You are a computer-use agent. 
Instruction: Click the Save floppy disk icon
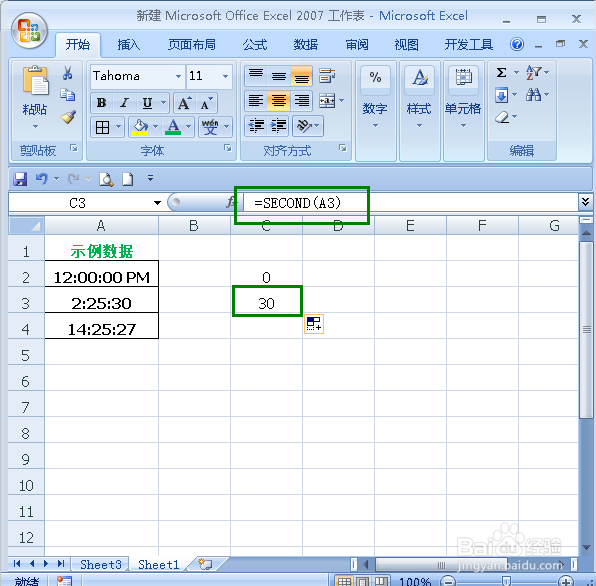click(20, 179)
